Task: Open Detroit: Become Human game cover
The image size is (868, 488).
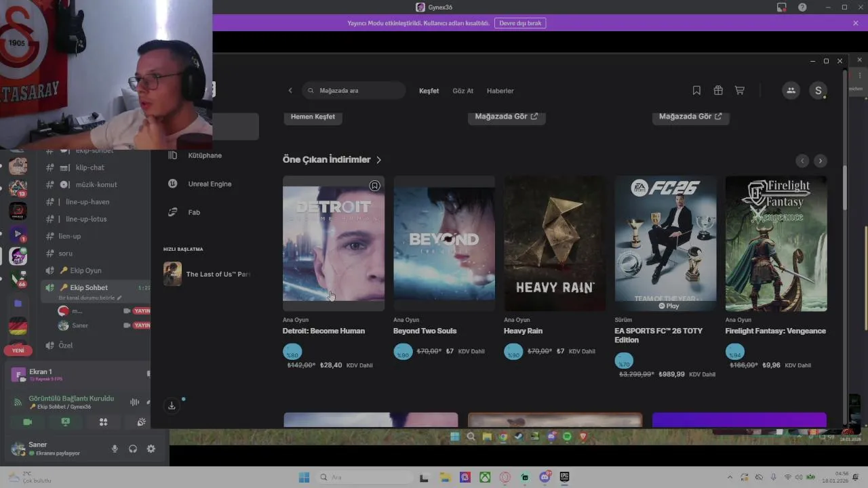Action: click(334, 244)
